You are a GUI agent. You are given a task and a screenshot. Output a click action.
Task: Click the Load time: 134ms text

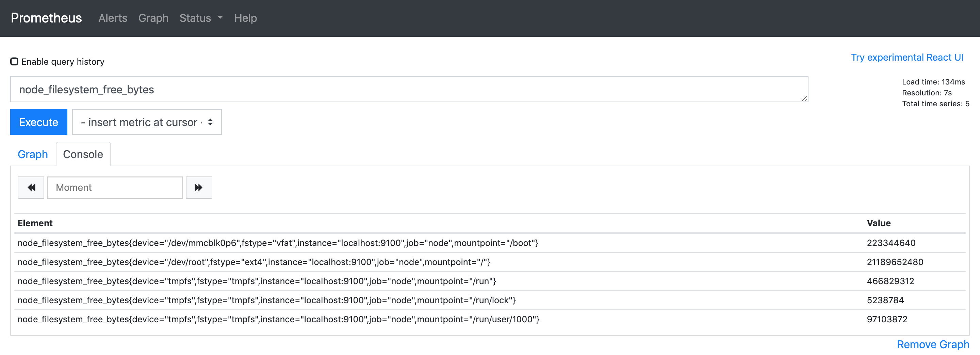pyautogui.click(x=933, y=82)
